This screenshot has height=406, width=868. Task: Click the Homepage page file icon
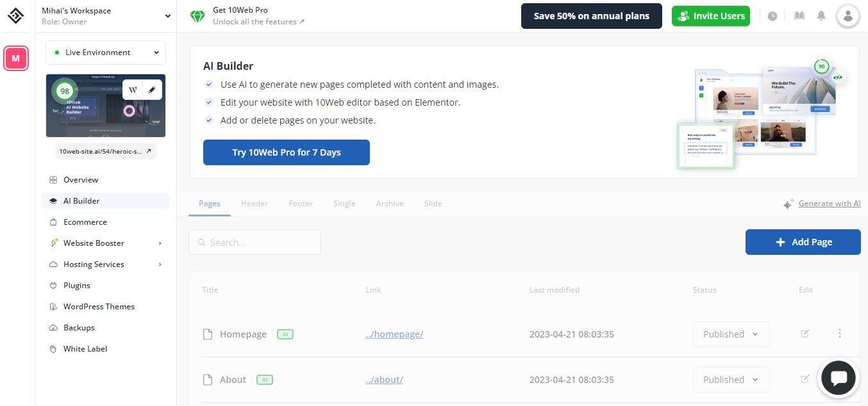(207, 334)
